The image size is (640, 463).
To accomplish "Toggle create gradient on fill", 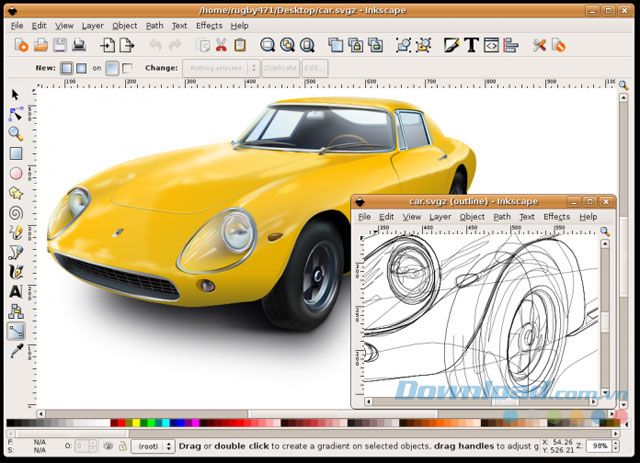I will [x=112, y=68].
